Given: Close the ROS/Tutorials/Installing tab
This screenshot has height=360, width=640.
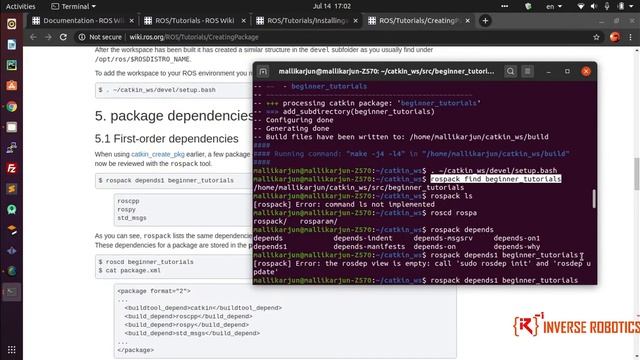Looking at the screenshot, I should [356, 20].
